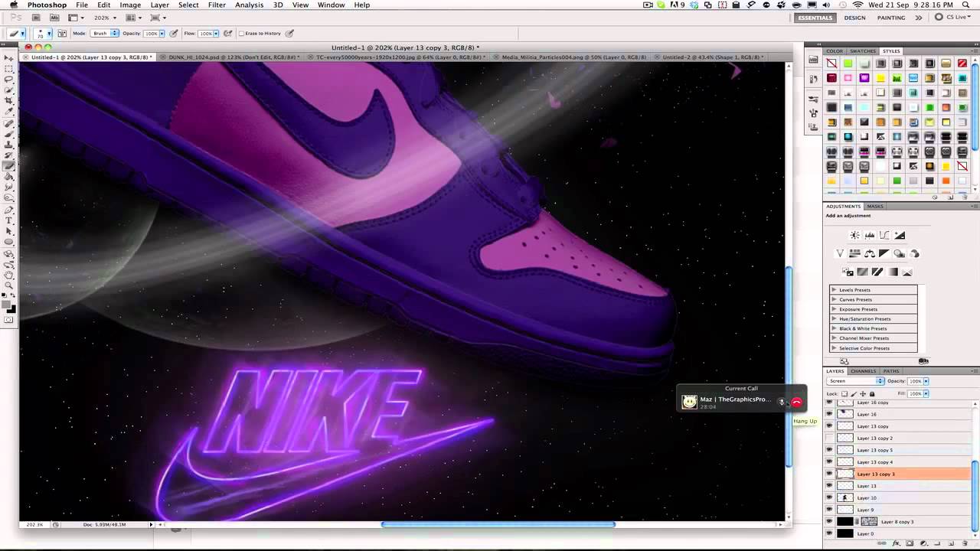Viewport: 980px width, 551px height.
Task: Open the Opacity dropdown in options bar
Action: click(x=163, y=34)
